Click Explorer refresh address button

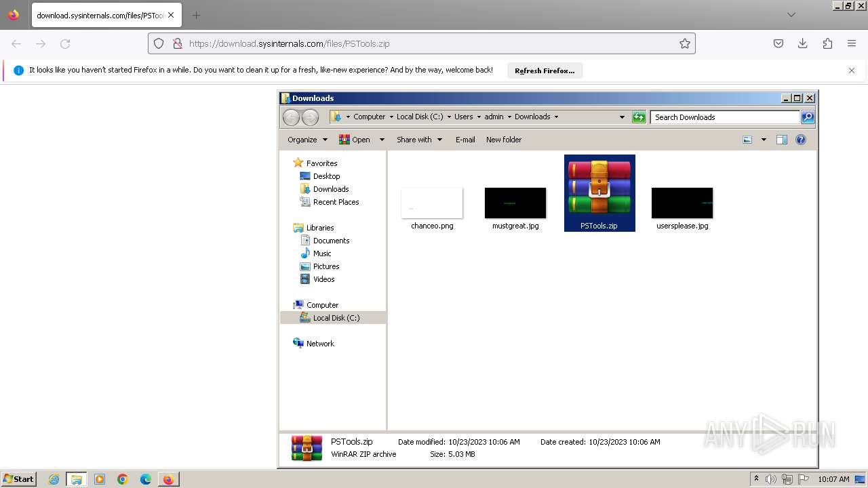(639, 117)
